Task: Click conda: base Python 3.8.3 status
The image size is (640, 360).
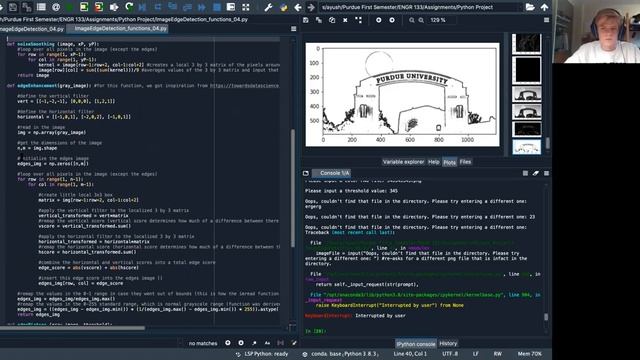Action: click(x=341, y=354)
